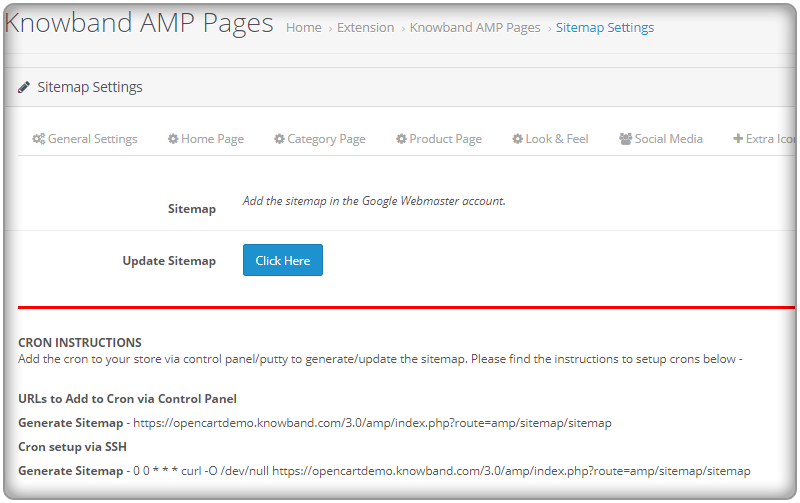Open the General Settings tab
The image size is (800, 503).
coord(85,139)
